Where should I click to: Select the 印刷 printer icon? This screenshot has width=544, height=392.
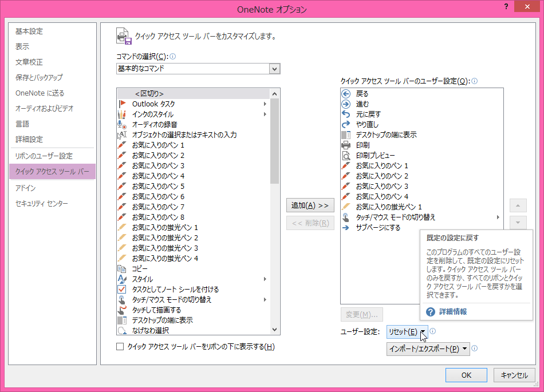[346, 145]
